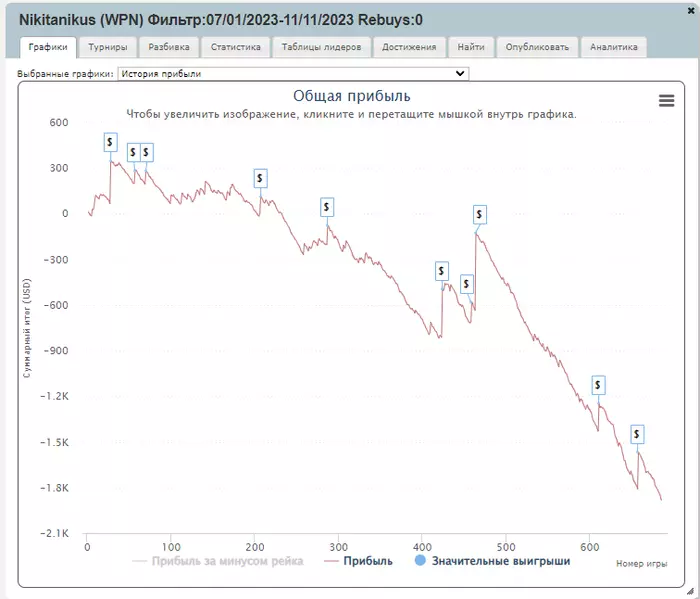Screen dimensions: 700x599
Task: Toggle the Прибыль legend series
Action: (358, 561)
